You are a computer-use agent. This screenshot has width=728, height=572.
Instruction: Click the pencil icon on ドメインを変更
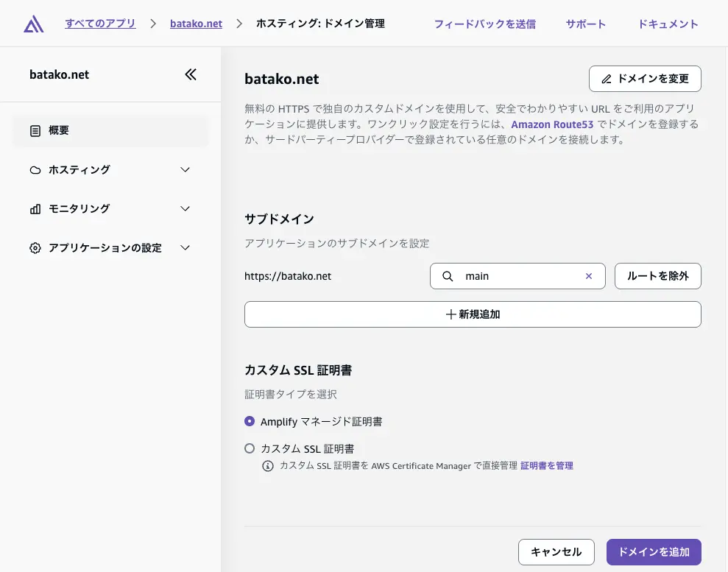click(607, 79)
